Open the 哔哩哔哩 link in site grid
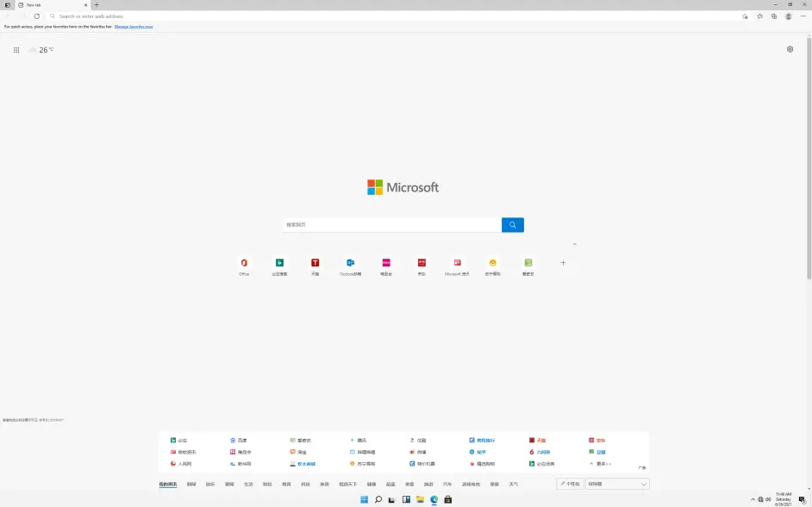 363,452
